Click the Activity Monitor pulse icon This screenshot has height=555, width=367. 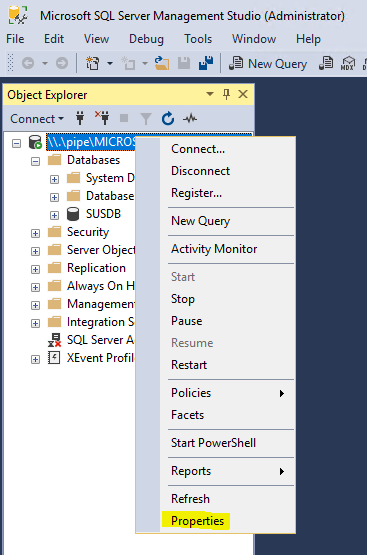(x=190, y=118)
